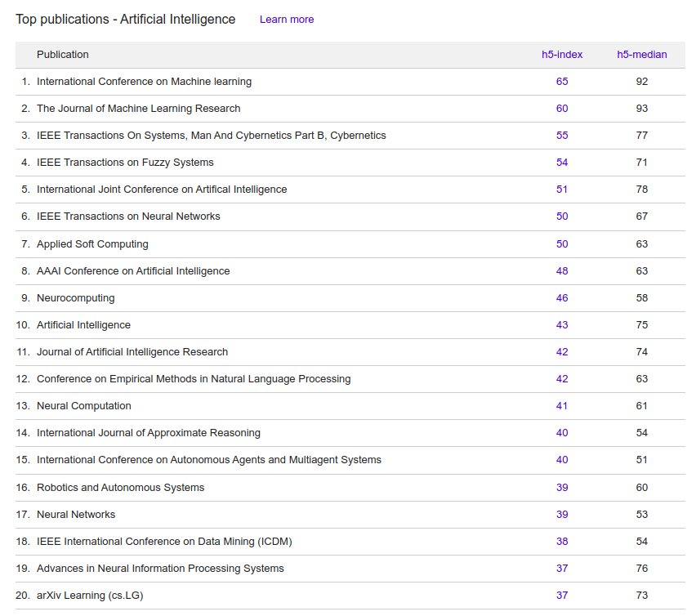Click h5-median value 67 in row 6

[x=642, y=216]
